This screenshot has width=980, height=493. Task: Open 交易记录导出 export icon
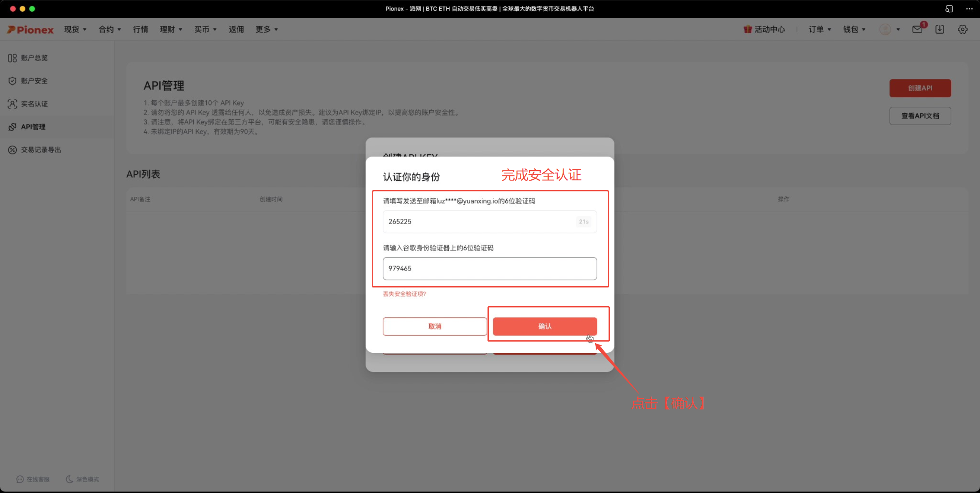(12, 150)
